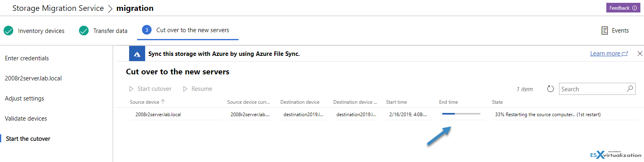Click the Search input field
This screenshot has height=162, width=644.
(x=597, y=89)
